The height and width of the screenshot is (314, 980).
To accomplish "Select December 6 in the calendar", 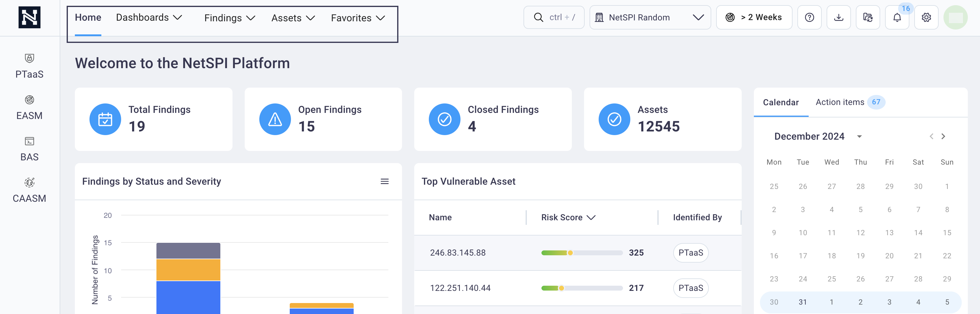I will [889, 209].
